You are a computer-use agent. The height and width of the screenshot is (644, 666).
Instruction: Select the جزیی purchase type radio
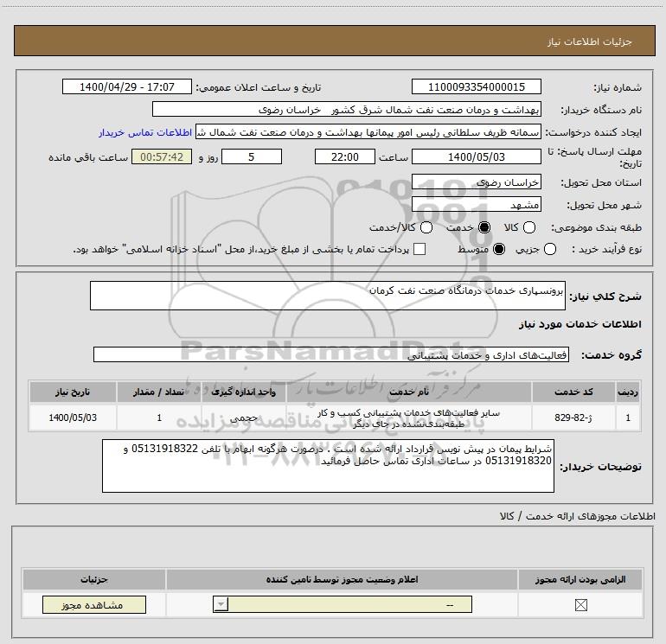coord(550,249)
